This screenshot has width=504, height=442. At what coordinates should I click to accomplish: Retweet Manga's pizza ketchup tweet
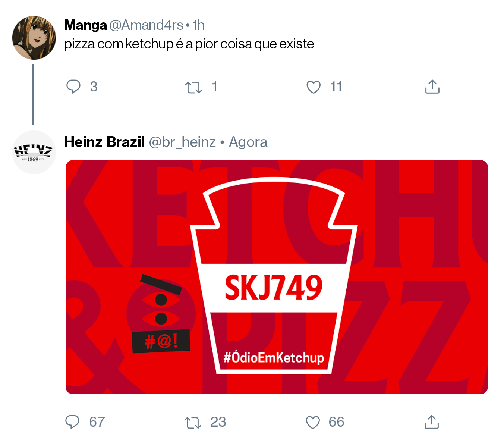[x=193, y=87]
